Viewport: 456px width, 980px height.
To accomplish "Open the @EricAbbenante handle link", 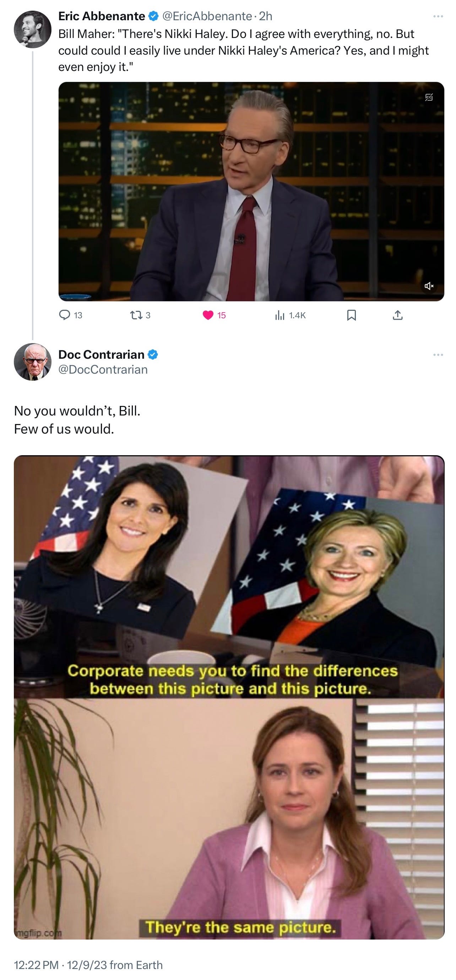I will (x=207, y=16).
